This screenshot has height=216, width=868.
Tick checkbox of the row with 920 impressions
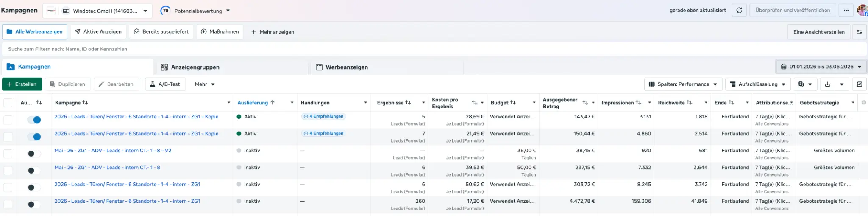(8, 154)
